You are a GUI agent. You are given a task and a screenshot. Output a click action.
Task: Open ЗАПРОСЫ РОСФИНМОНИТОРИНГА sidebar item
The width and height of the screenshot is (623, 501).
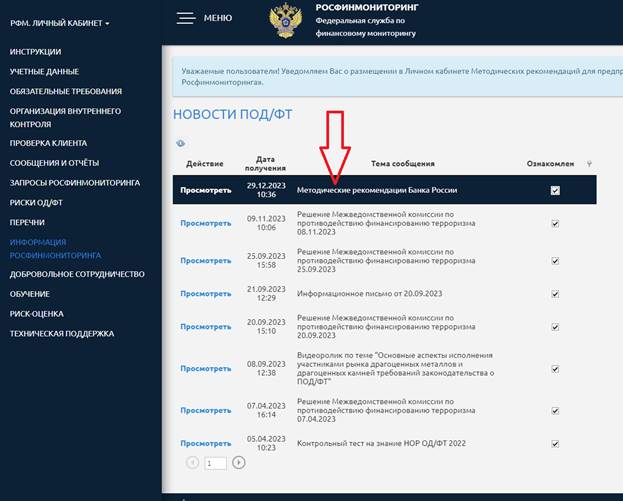click(75, 183)
